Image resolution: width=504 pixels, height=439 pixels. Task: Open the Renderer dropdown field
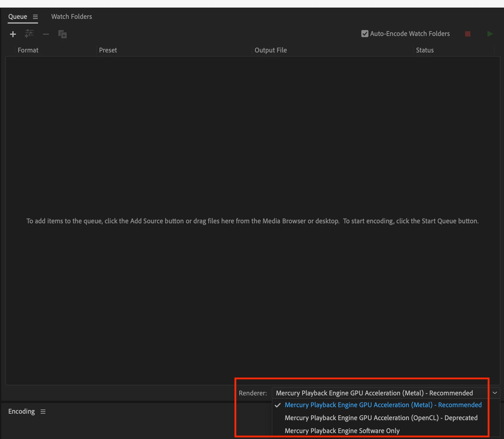386,393
